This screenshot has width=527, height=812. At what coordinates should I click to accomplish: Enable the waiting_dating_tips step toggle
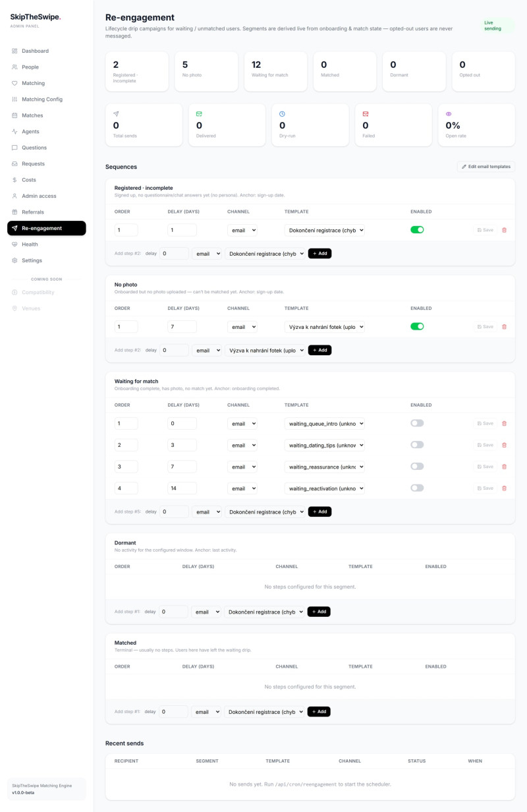(417, 445)
